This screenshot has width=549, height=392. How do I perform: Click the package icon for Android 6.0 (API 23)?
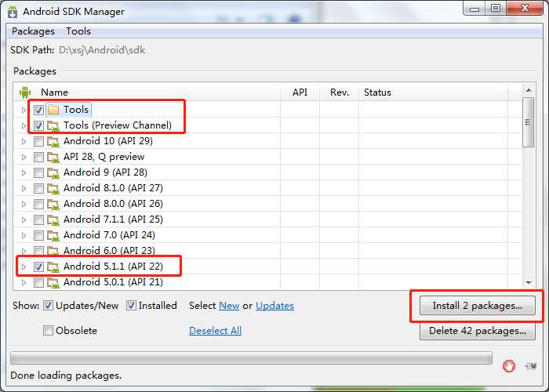tap(53, 251)
